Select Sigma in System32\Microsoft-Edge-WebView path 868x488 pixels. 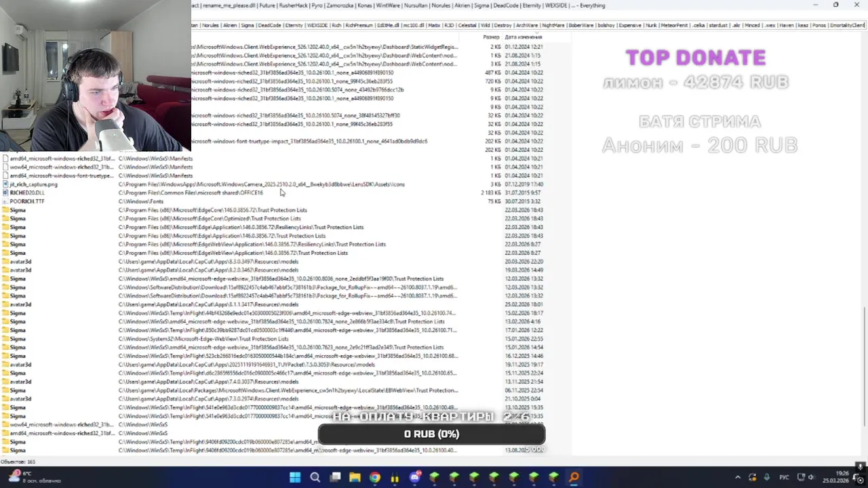tap(18, 339)
